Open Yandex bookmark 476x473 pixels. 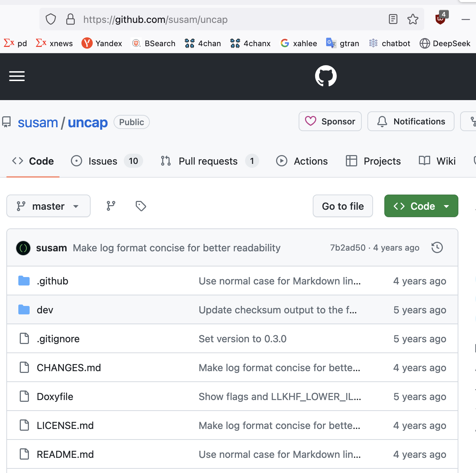(102, 43)
